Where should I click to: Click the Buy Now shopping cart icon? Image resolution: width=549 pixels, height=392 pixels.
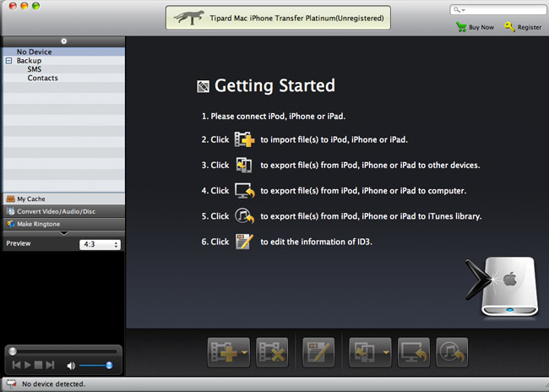(461, 27)
